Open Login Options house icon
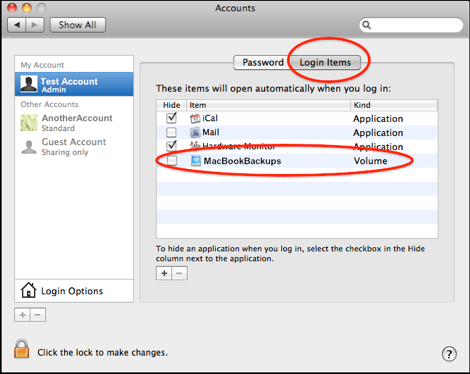 coord(28,290)
